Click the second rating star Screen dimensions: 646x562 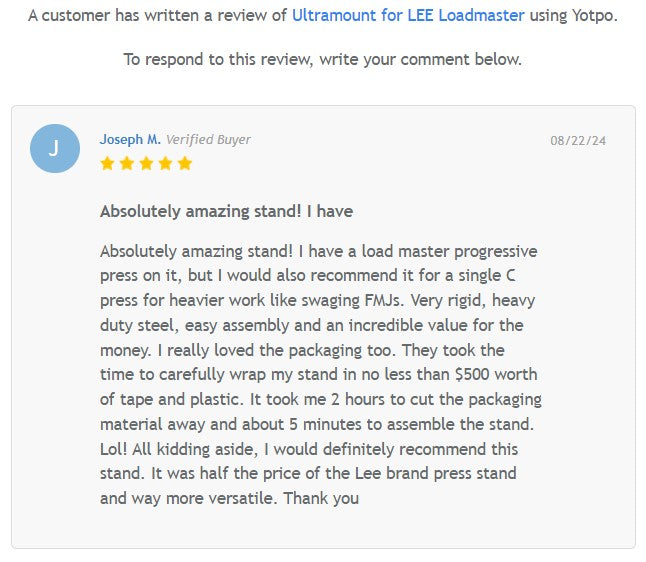(127, 163)
